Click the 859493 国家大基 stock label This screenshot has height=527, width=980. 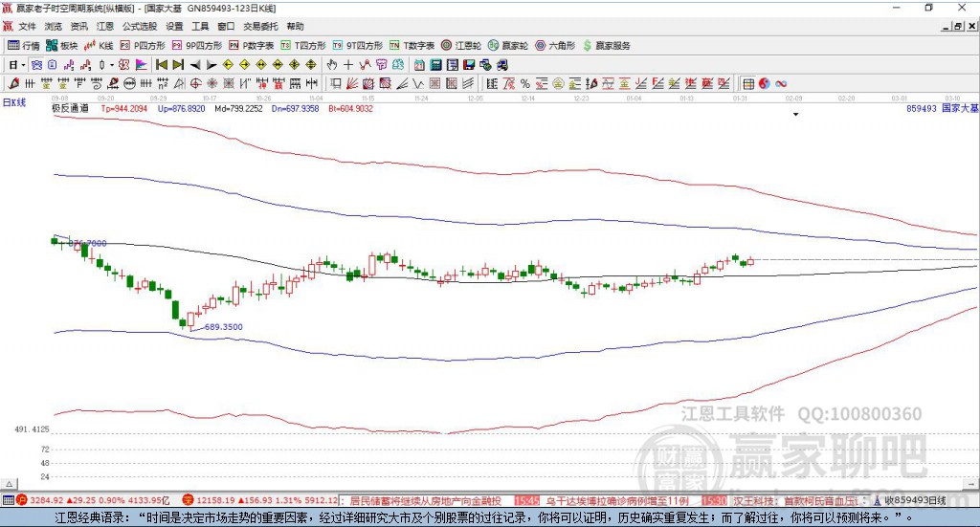pos(943,108)
